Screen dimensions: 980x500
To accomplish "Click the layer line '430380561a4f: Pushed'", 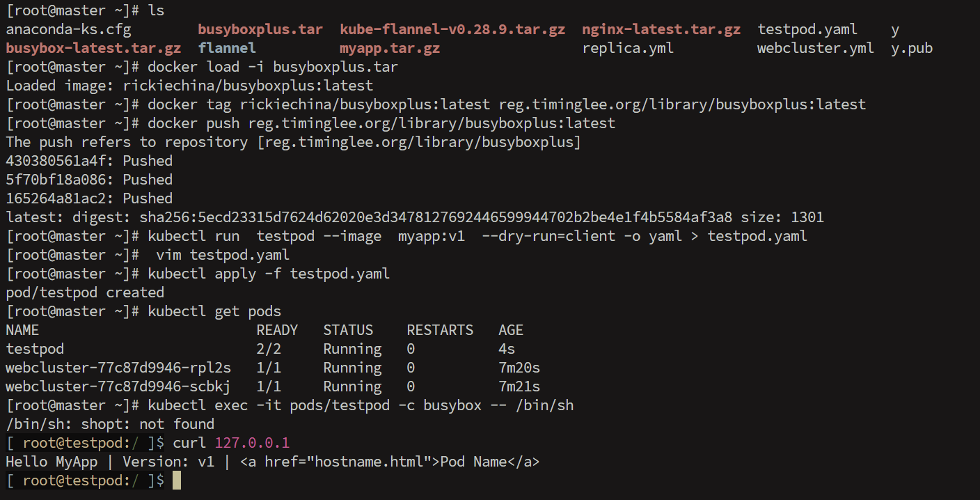I will tap(89, 161).
